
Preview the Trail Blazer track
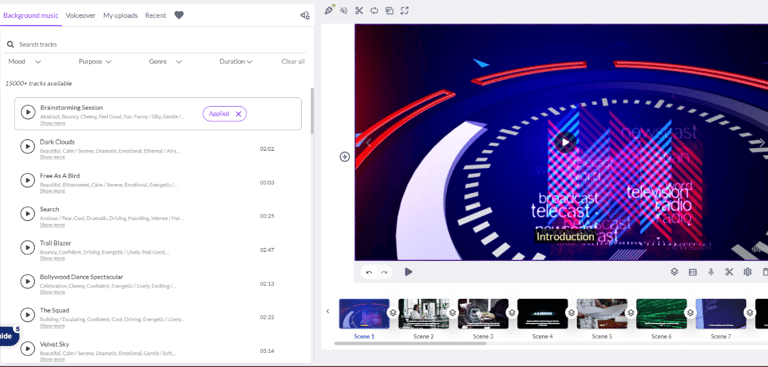coord(27,247)
